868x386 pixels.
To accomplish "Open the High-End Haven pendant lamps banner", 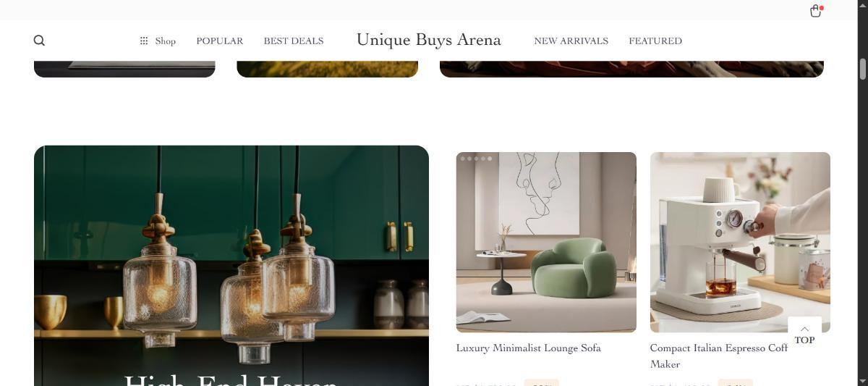I will click(231, 266).
